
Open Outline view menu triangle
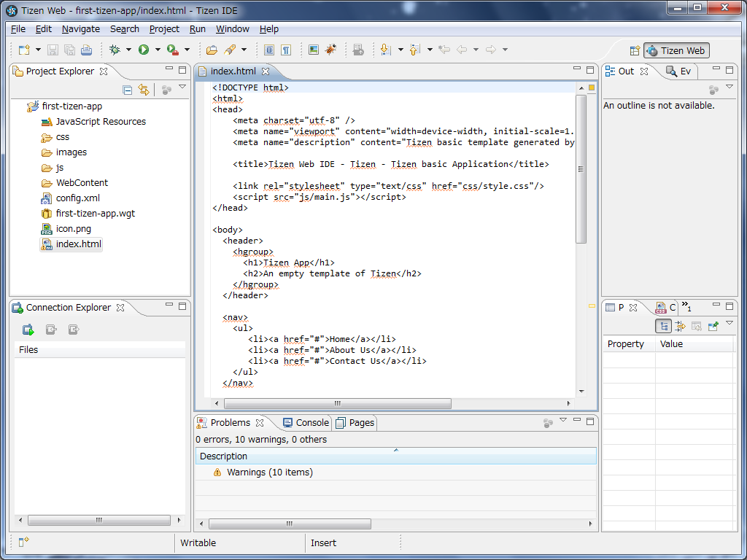[x=729, y=87]
